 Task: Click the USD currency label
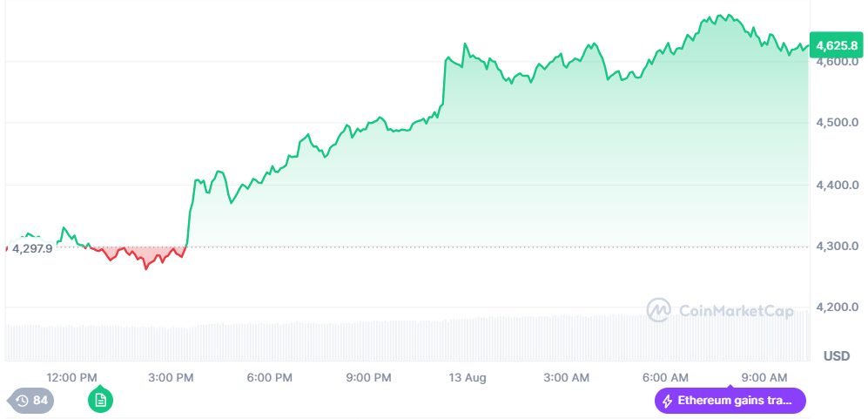coord(836,355)
